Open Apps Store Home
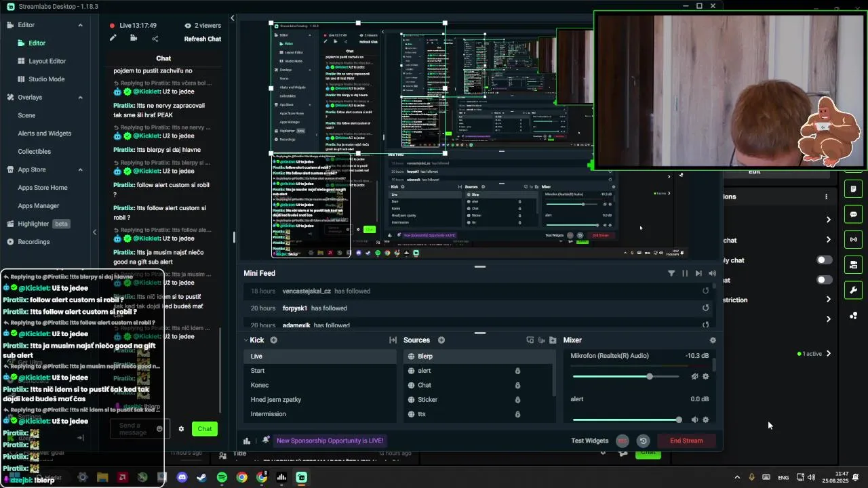 43,188
